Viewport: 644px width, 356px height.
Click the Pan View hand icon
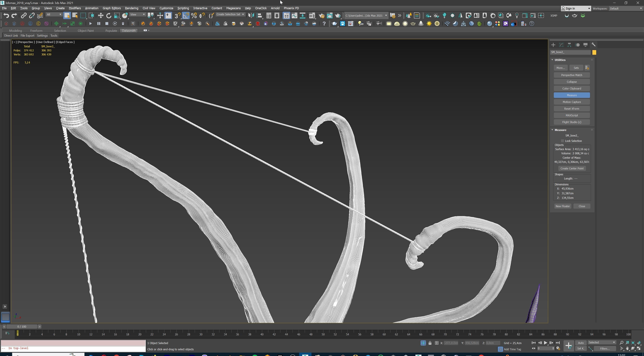627,348
